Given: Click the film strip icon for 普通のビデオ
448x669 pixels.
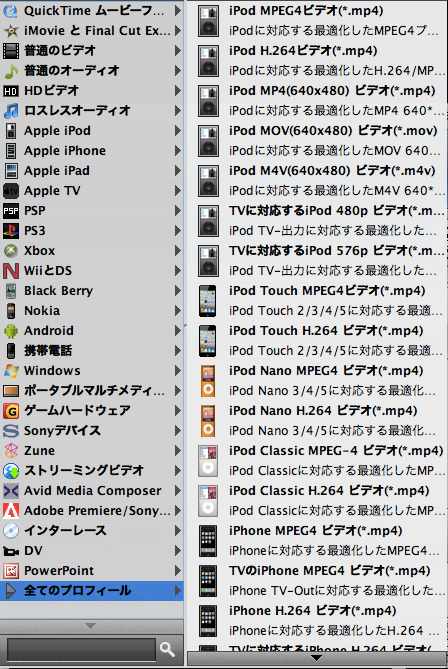Looking at the screenshot, I should [10, 51].
